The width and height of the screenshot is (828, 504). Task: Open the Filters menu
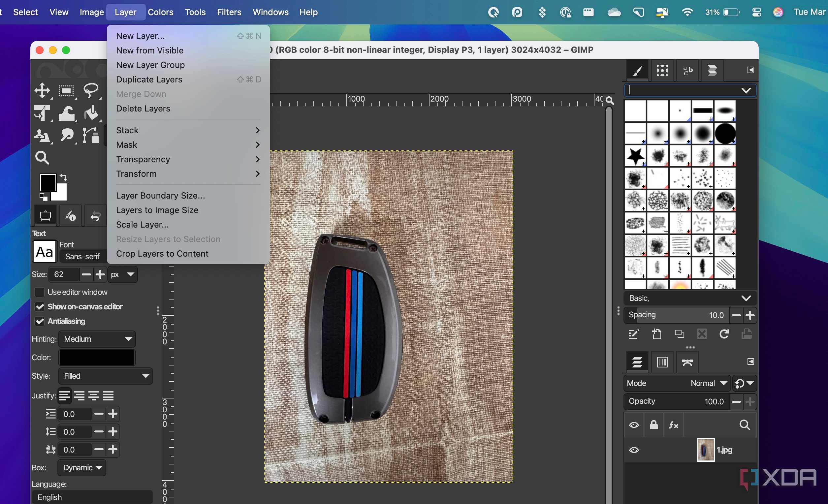(229, 12)
